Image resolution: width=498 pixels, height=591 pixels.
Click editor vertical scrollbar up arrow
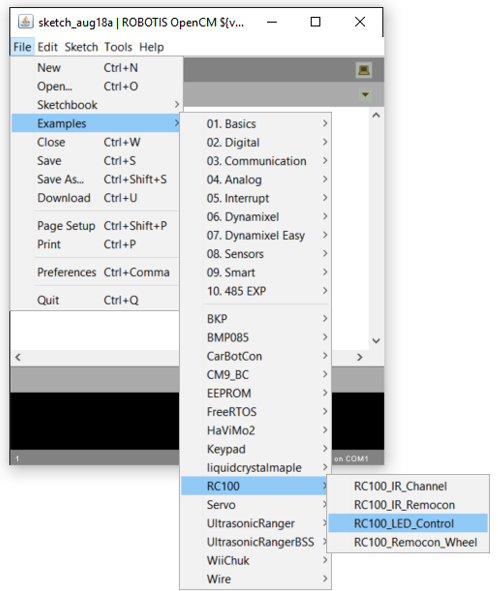376,115
